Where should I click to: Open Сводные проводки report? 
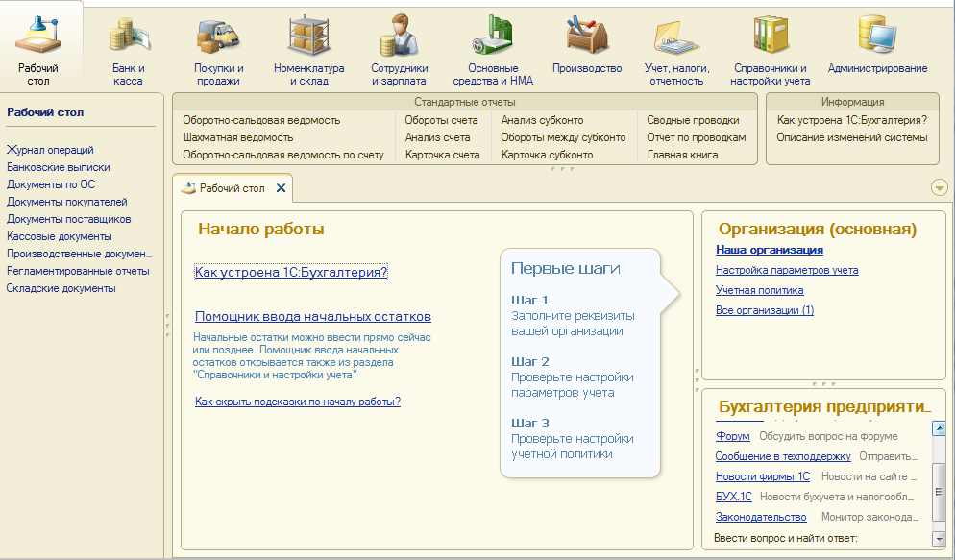point(693,120)
